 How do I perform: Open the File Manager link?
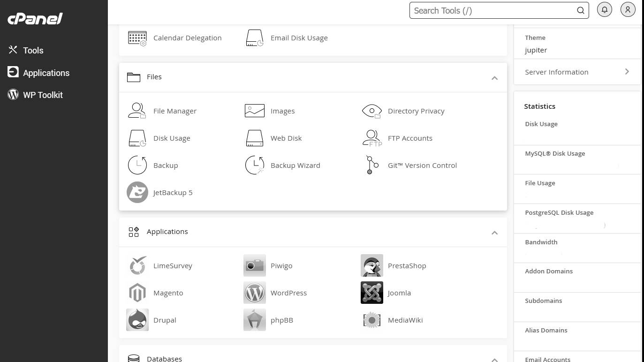point(175,111)
